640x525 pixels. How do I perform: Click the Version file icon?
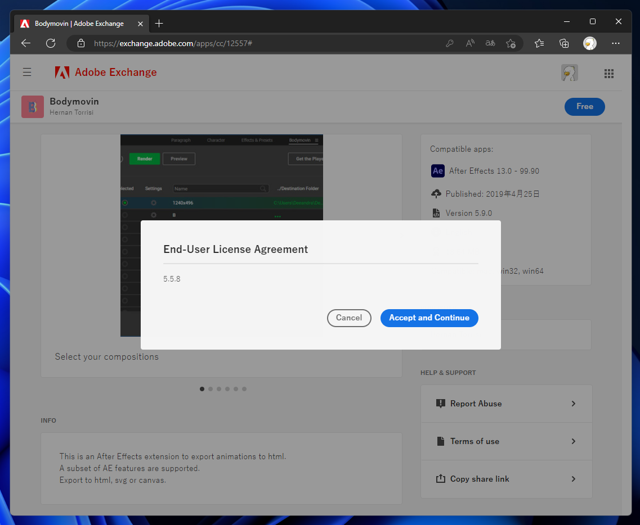[x=436, y=213]
